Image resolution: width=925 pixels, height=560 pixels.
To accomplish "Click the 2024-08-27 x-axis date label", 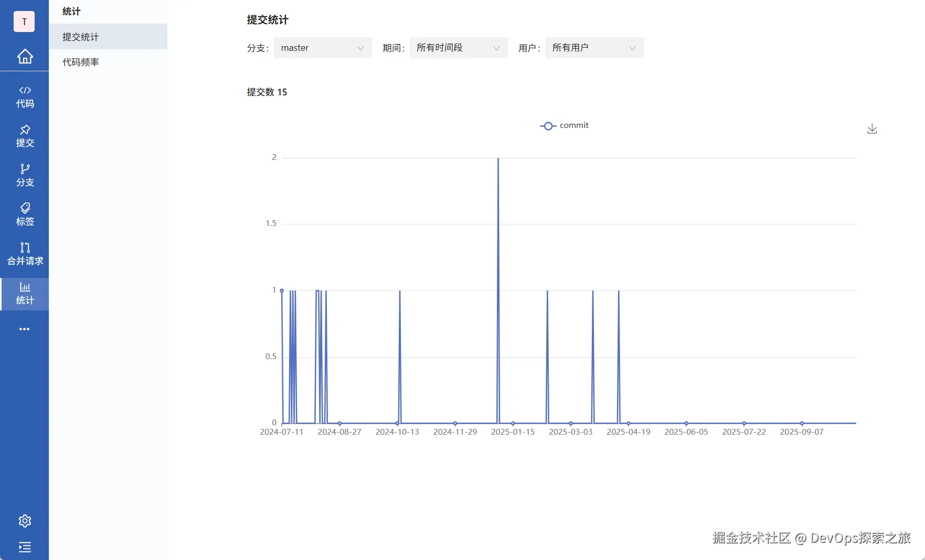I will point(339,432).
